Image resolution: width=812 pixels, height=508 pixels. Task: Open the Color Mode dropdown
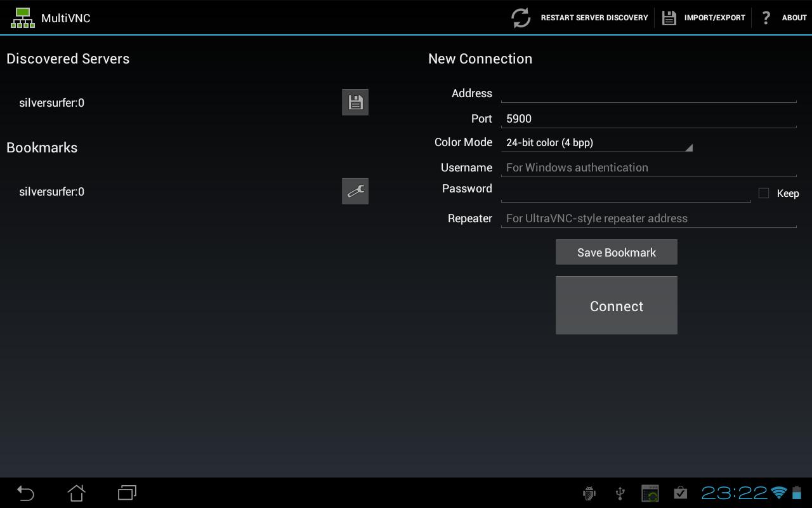tap(596, 142)
